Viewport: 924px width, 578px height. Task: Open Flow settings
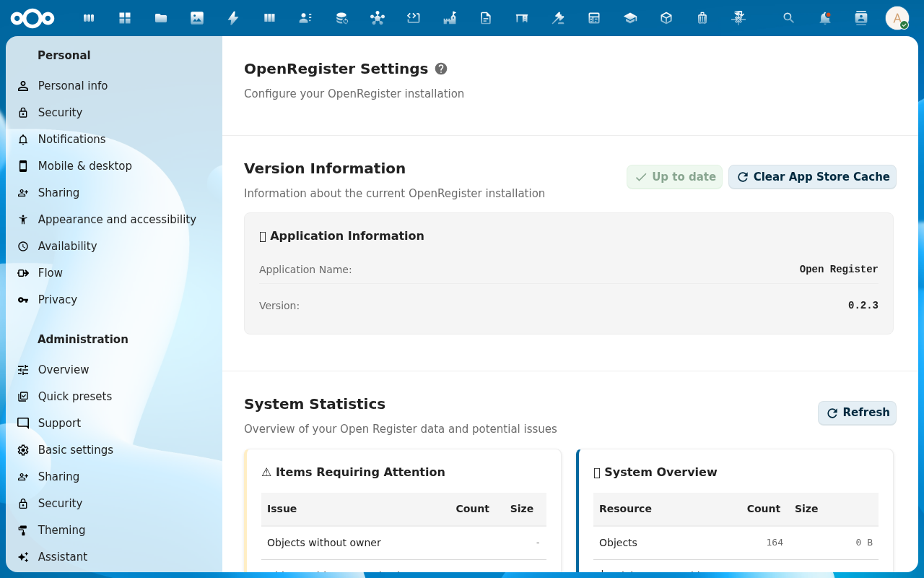point(114,272)
